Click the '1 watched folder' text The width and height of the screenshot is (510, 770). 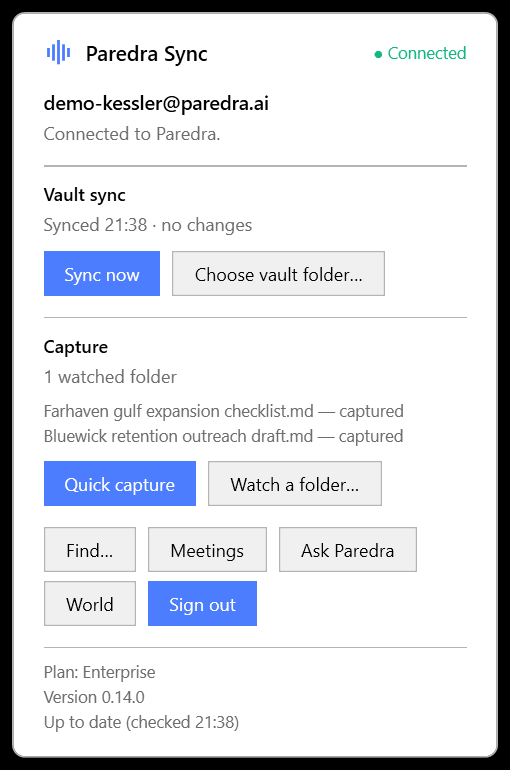point(110,377)
